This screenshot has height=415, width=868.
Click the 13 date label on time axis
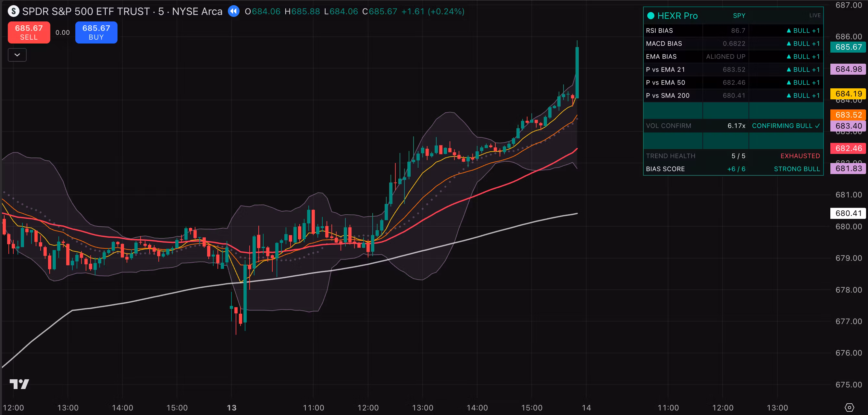coord(231,408)
